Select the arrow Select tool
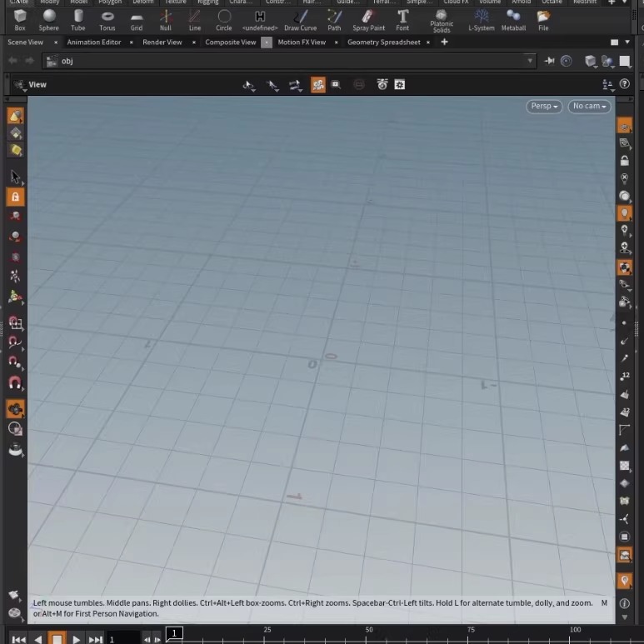Image resolution: width=644 pixels, height=644 pixels. tap(15, 177)
